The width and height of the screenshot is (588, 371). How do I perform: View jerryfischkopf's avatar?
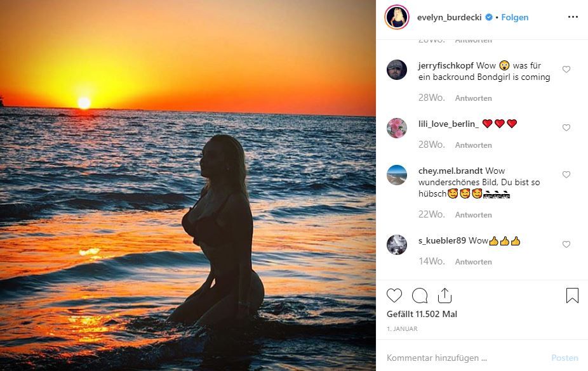tap(397, 70)
